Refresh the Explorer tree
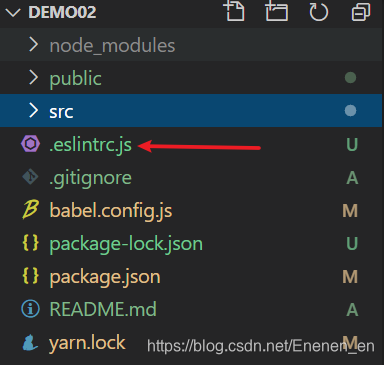Screen dimensions: 384x365 click(x=318, y=12)
